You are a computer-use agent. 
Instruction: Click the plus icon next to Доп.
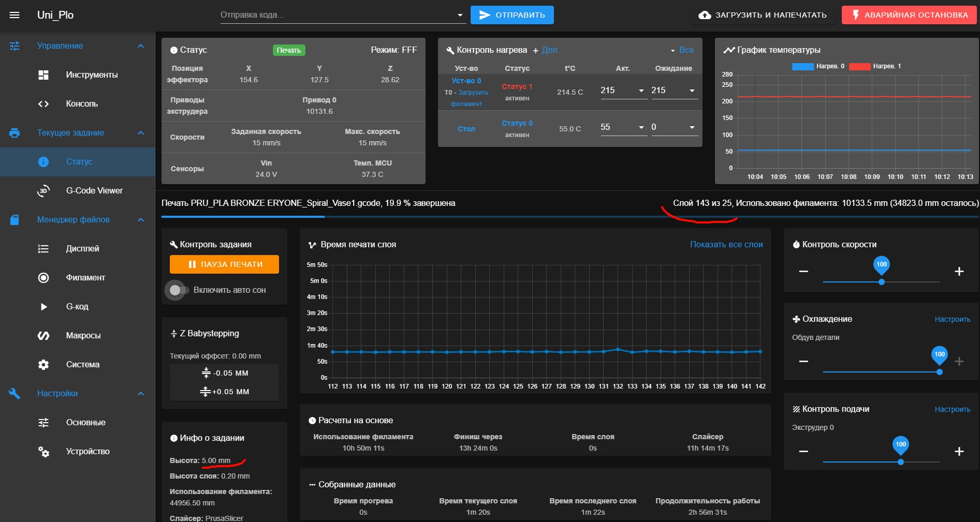coord(536,51)
